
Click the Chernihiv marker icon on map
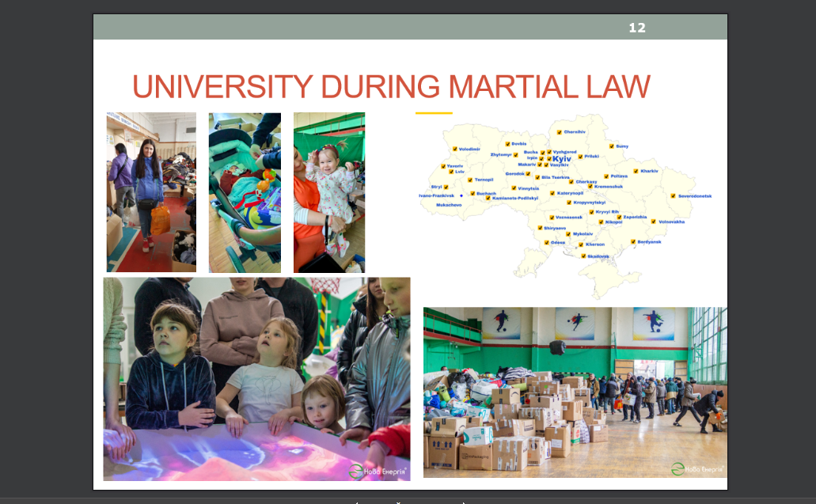559,131
